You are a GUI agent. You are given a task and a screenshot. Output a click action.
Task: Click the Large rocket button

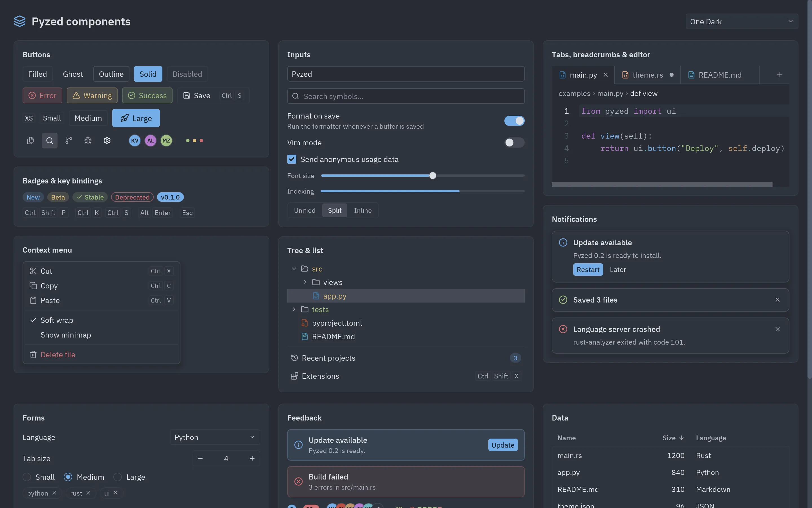[x=136, y=118]
